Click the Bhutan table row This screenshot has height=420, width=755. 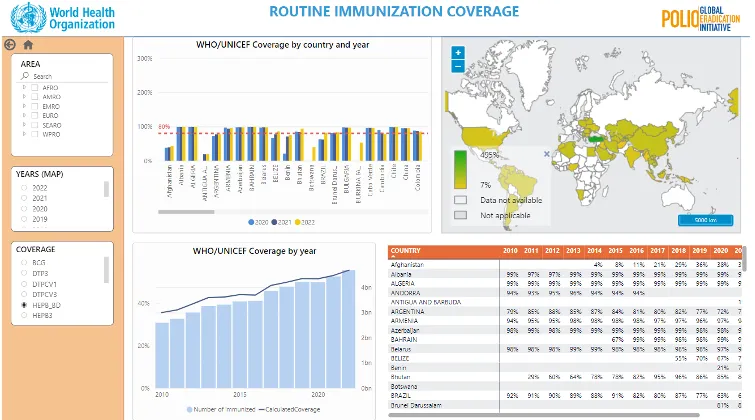[x=565, y=377]
